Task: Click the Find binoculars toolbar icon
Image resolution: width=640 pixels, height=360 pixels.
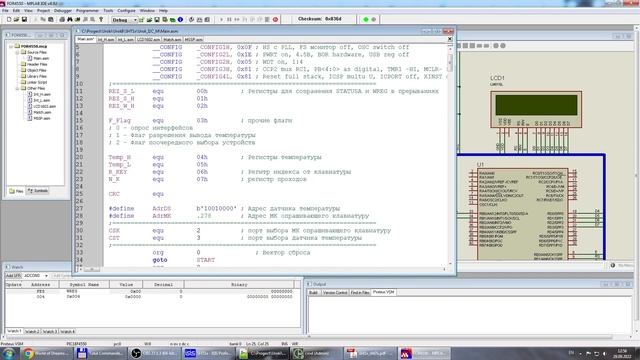Action: (69, 19)
